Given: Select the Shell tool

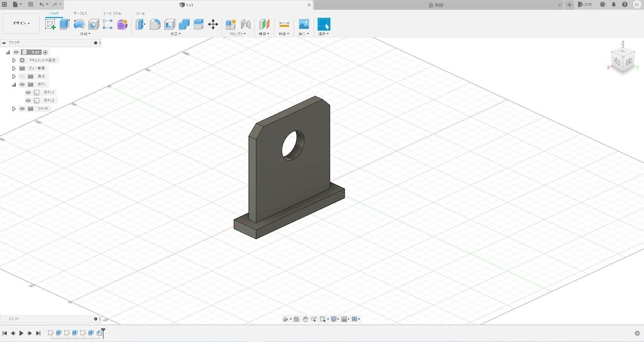Looking at the screenshot, I should click(x=169, y=24).
